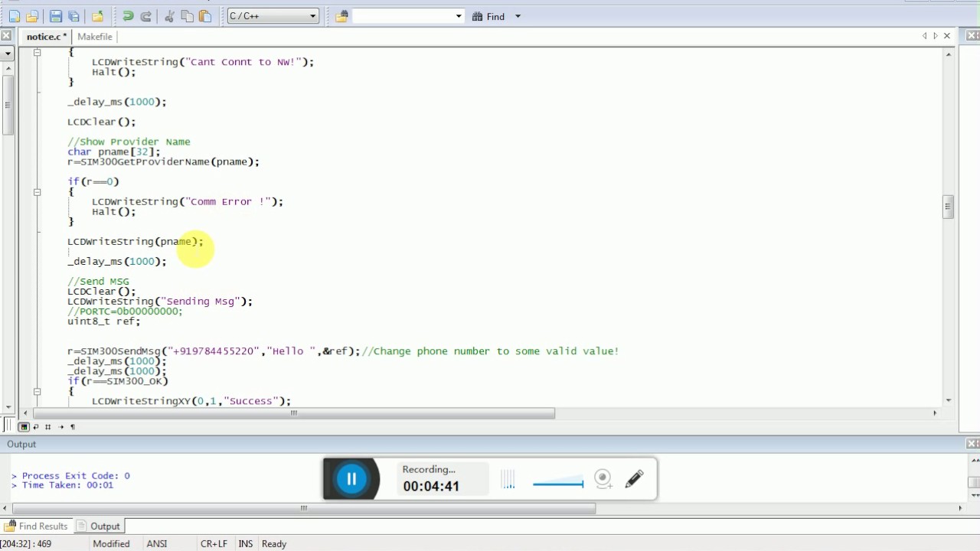This screenshot has height=551, width=980.
Task: Click the char pname[32]; code line
Action: [x=114, y=152]
